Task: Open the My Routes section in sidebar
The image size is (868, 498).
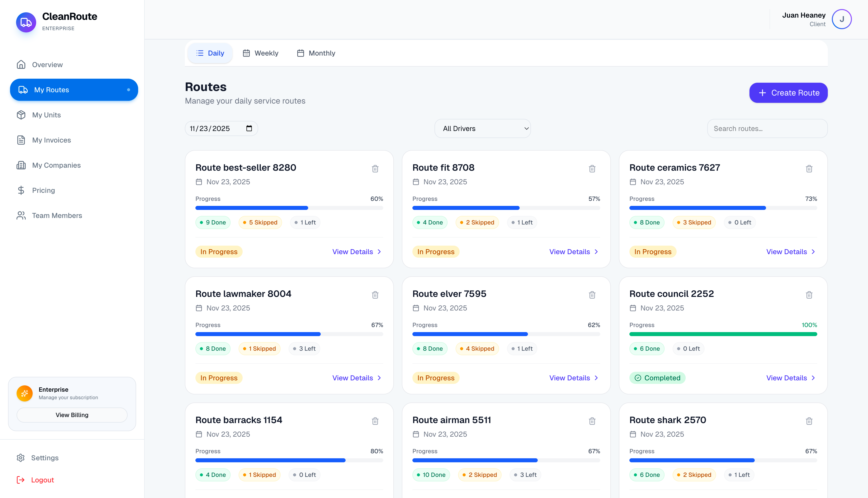Action: (x=51, y=89)
